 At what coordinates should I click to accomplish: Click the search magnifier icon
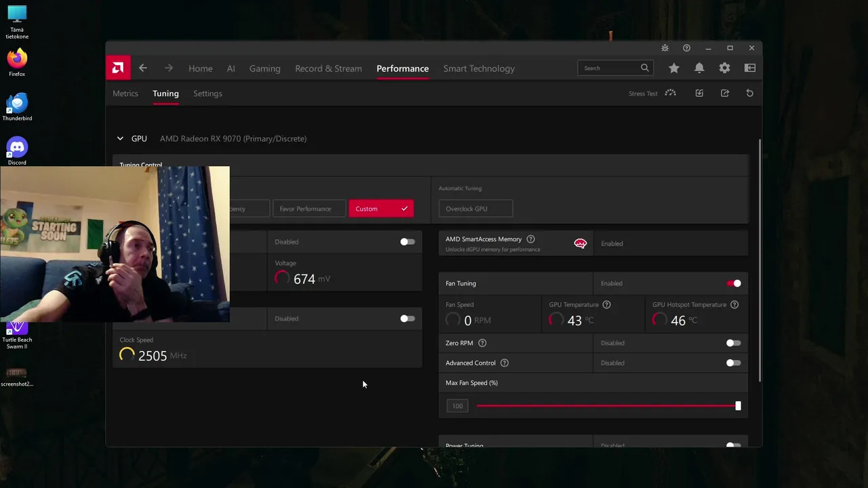(645, 68)
